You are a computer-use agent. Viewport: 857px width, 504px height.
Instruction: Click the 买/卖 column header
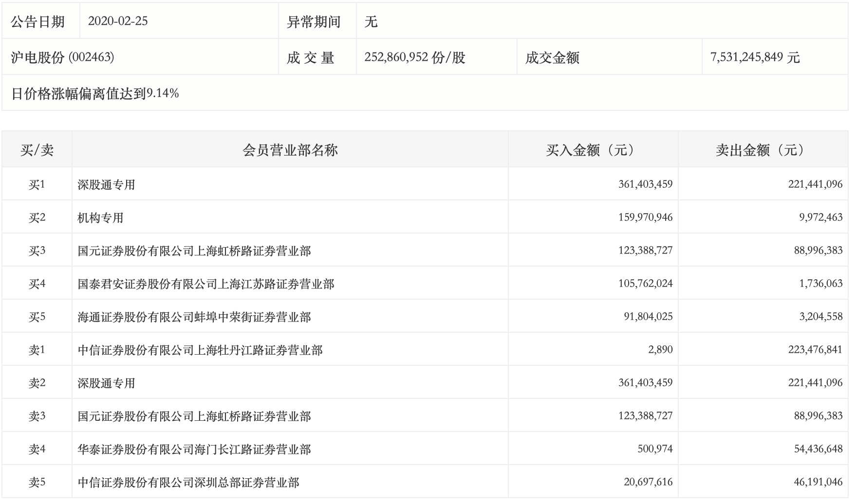click(37, 150)
